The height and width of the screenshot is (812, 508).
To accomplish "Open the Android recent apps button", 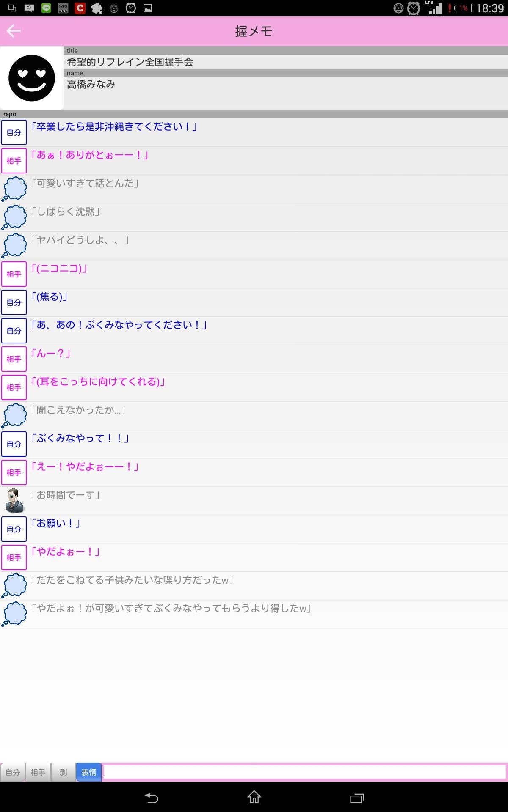I will 357,798.
